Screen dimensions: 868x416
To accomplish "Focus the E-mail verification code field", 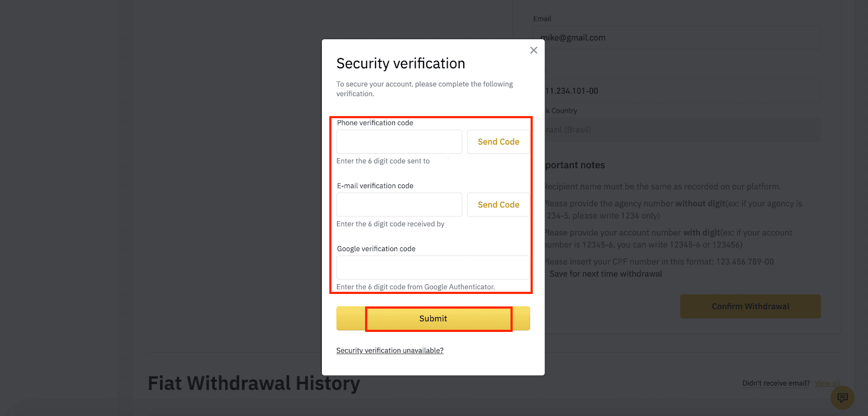I will [x=399, y=204].
